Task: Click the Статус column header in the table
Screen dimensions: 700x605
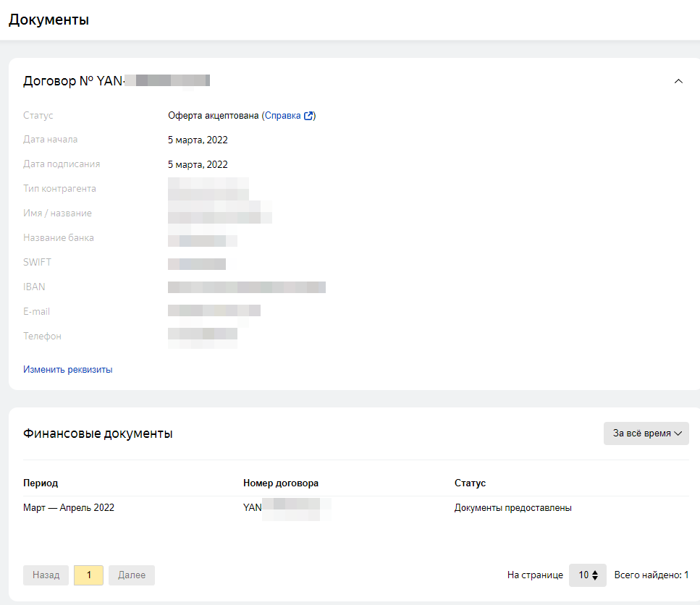Action: pos(470,483)
